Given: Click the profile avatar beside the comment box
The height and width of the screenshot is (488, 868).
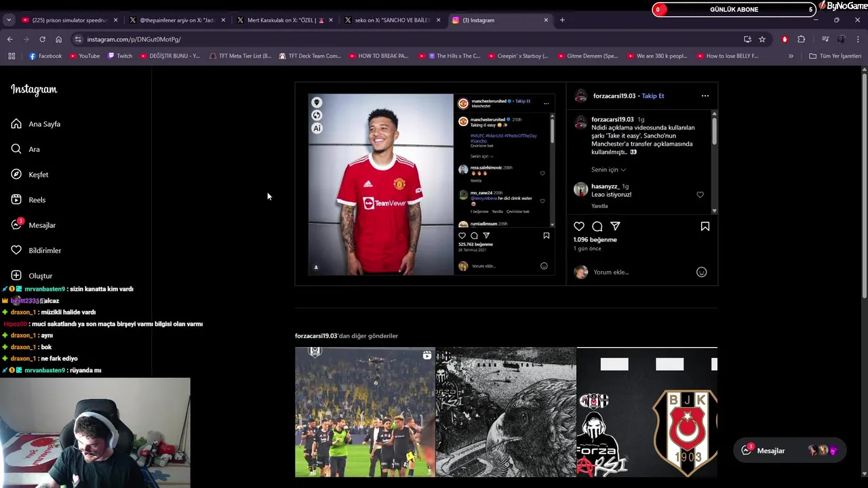Looking at the screenshot, I should (581, 272).
